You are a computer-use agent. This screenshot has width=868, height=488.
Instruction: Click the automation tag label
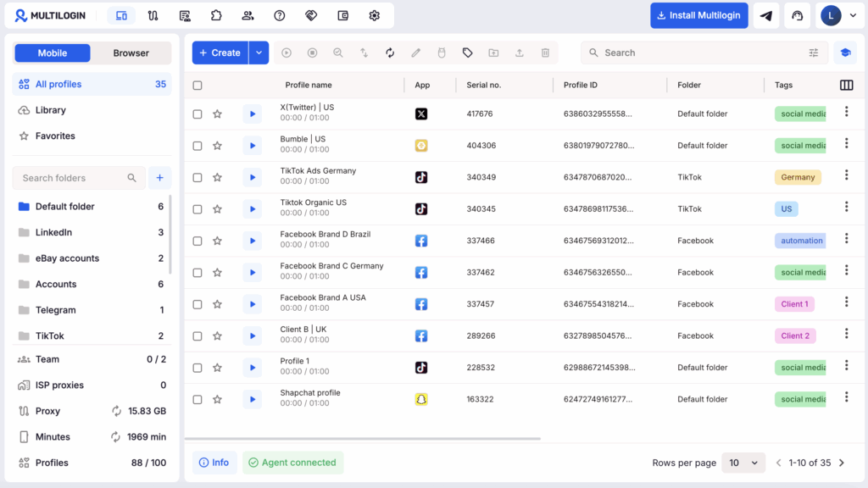click(800, 241)
